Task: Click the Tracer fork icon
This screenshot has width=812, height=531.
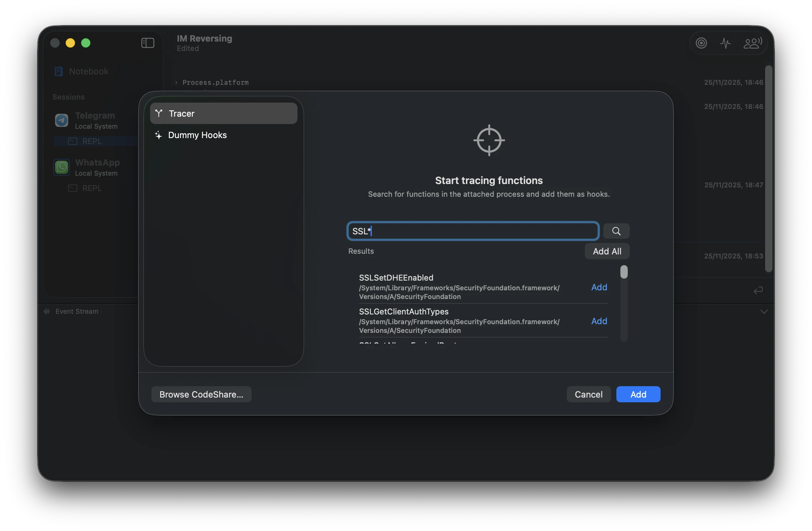Action: pyautogui.click(x=159, y=113)
